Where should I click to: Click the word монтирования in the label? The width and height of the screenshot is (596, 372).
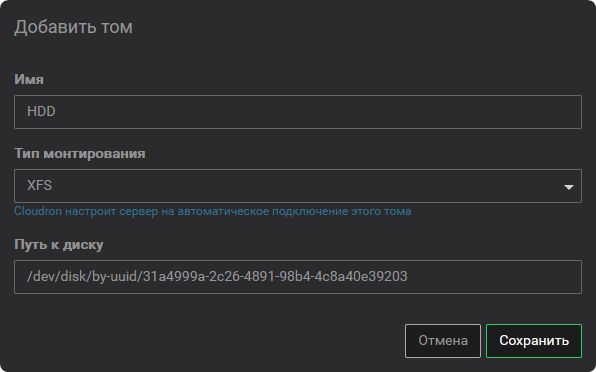(x=95, y=154)
